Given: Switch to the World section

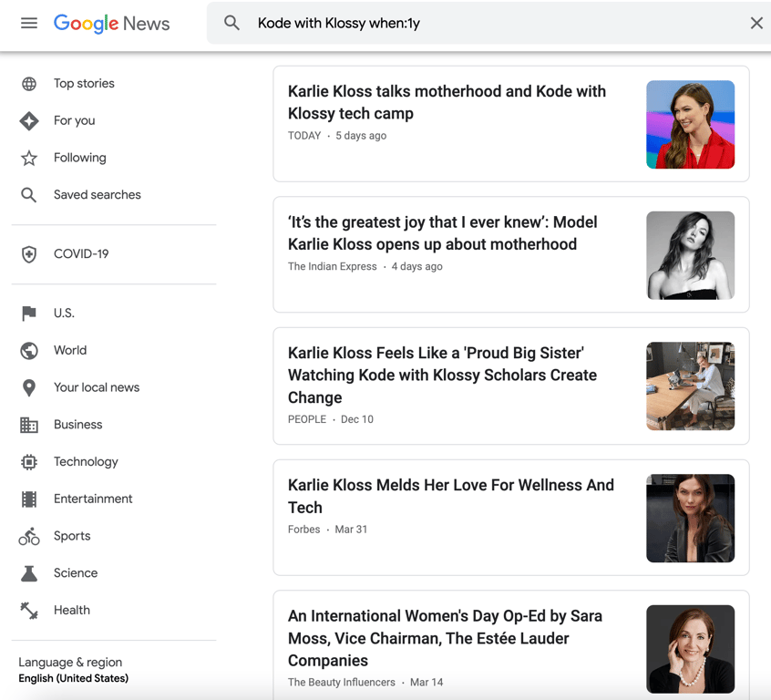Looking at the screenshot, I should coord(69,350).
